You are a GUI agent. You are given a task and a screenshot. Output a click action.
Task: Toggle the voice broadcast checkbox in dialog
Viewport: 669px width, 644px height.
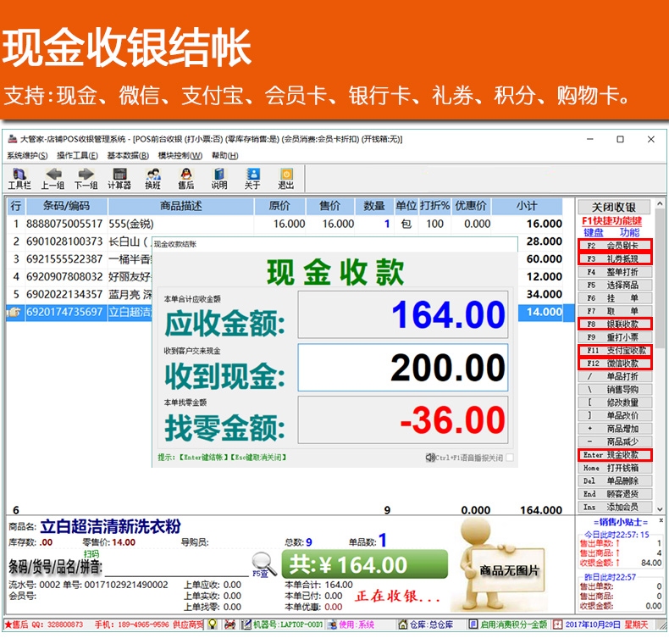tap(510, 458)
